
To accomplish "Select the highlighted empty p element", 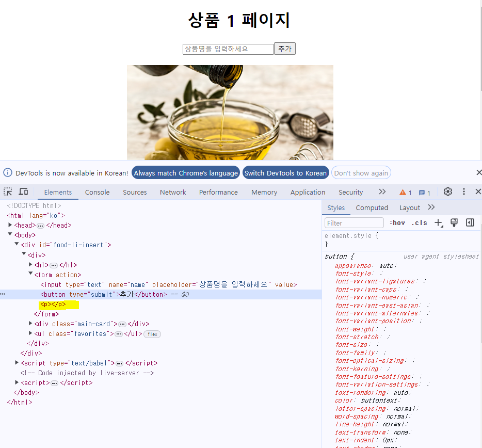I will (53, 304).
